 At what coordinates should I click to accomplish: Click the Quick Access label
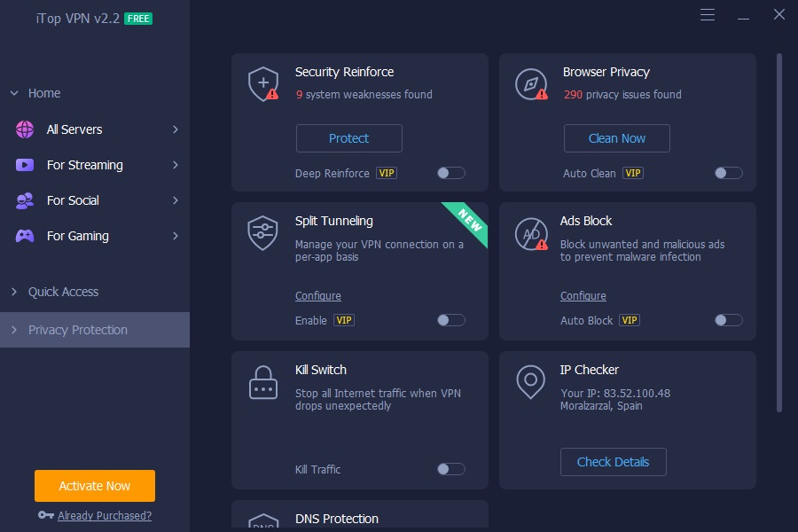pyautogui.click(x=63, y=292)
